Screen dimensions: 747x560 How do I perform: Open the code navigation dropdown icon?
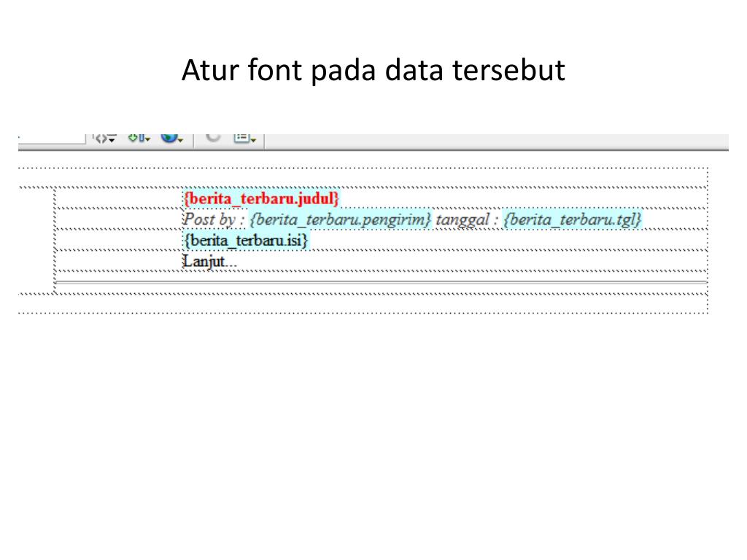click(105, 139)
